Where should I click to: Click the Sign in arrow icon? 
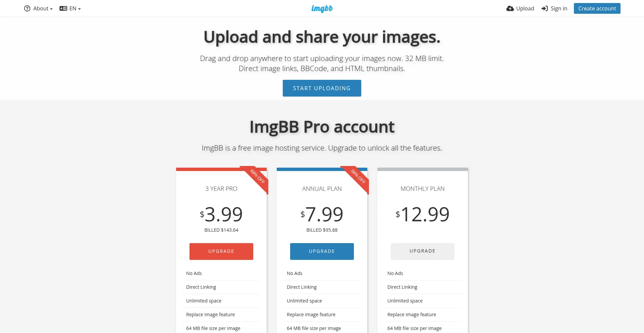[x=544, y=8]
